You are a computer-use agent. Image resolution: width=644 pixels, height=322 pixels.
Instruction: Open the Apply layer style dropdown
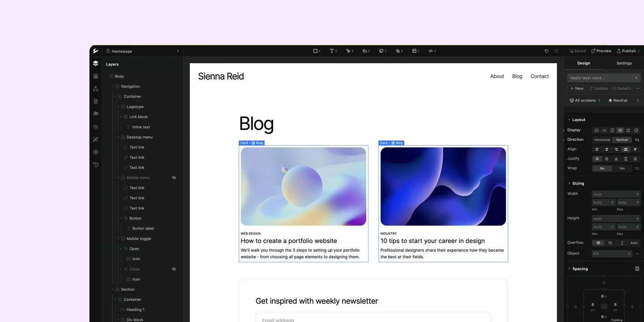[604, 78]
